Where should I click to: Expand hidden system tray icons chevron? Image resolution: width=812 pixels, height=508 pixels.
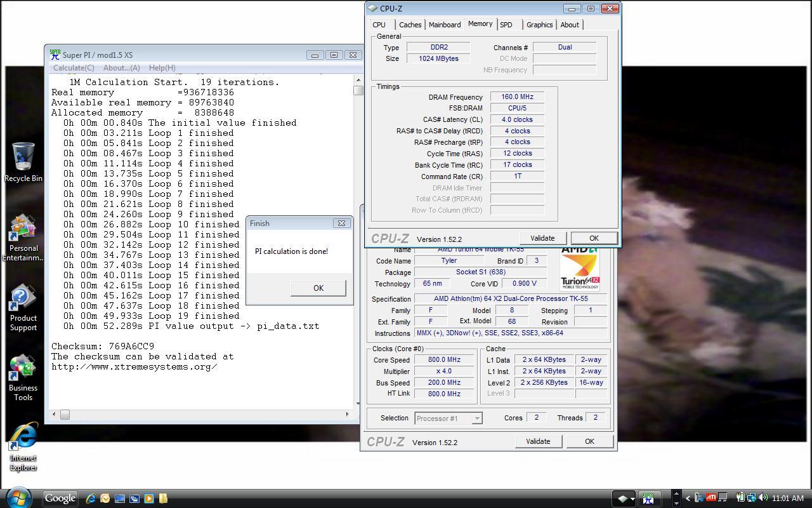pyautogui.click(x=688, y=498)
